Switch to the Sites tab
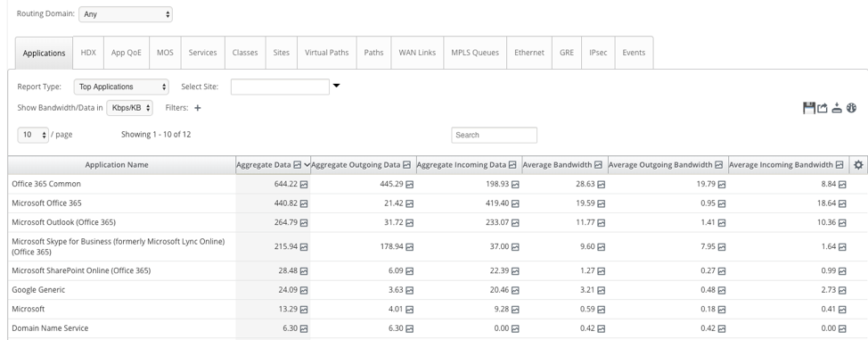The height and width of the screenshot is (340, 868). coord(282,53)
